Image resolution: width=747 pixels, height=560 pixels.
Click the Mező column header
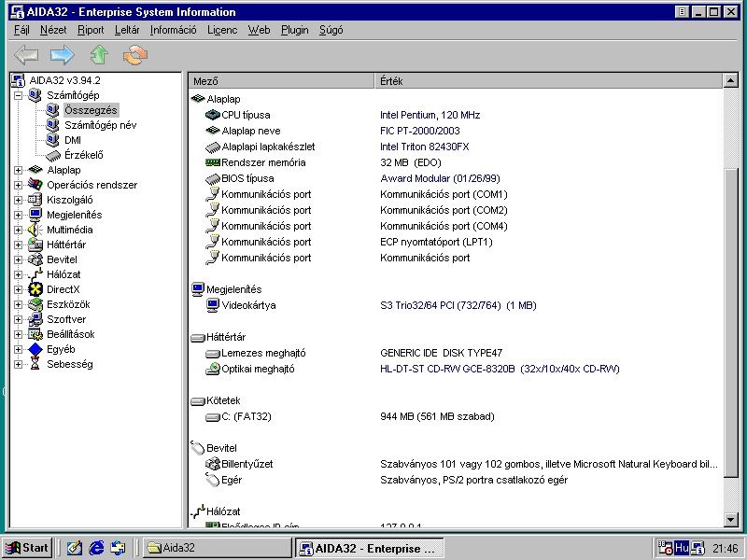pos(282,81)
